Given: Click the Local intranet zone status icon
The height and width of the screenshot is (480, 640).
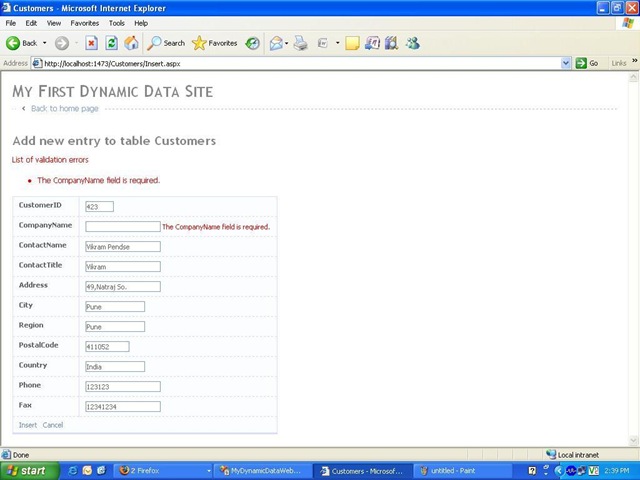Looking at the screenshot, I should click(551, 454).
